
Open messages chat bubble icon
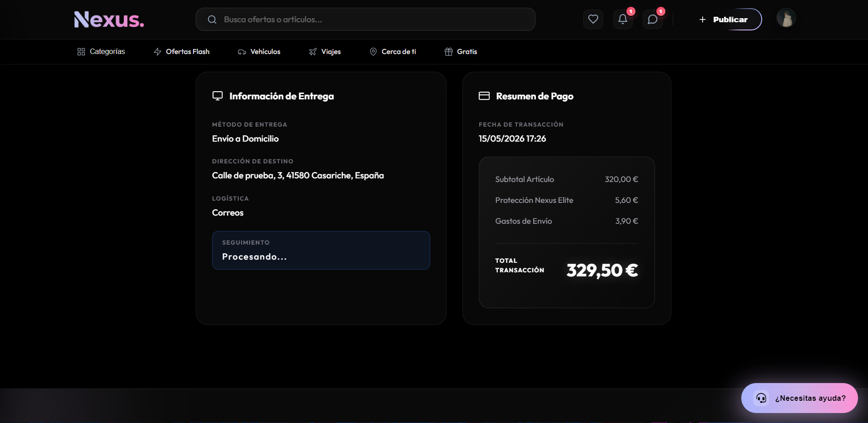[x=652, y=19]
